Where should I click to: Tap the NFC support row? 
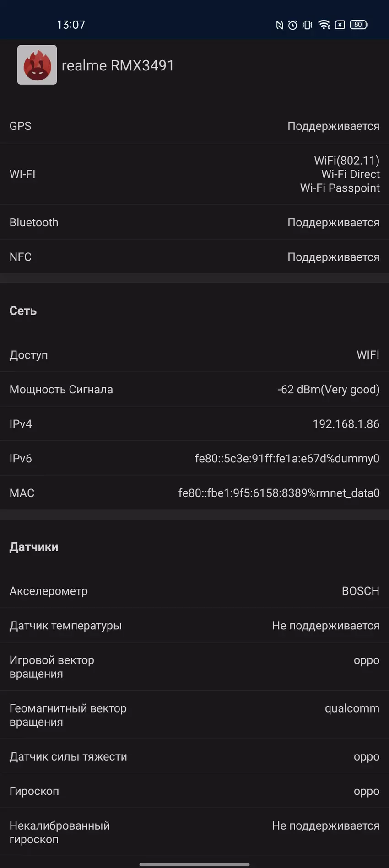(x=194, y=257)
